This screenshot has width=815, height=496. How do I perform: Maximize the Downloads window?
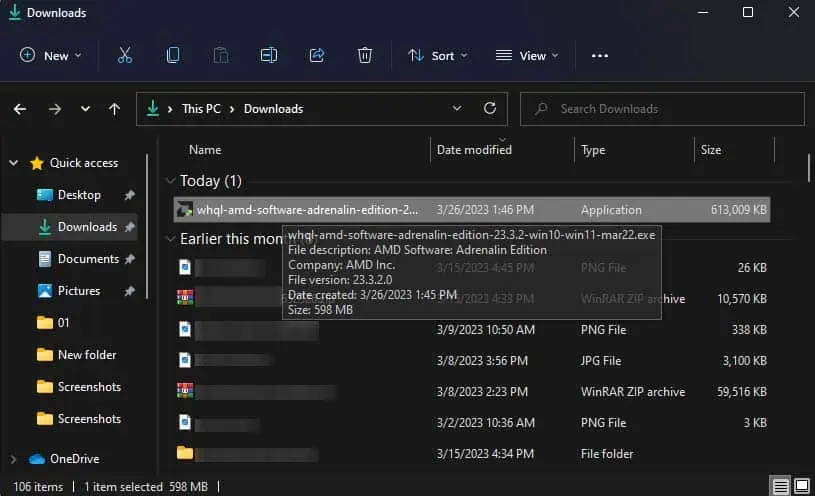point(747,12)
